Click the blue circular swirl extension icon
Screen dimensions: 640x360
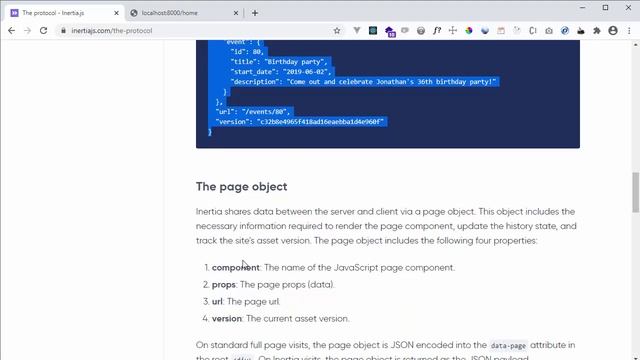(565, 30)
